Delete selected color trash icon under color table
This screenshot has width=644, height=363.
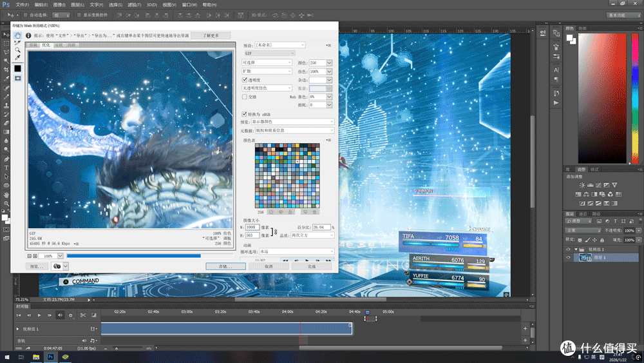tap(315, 212)
